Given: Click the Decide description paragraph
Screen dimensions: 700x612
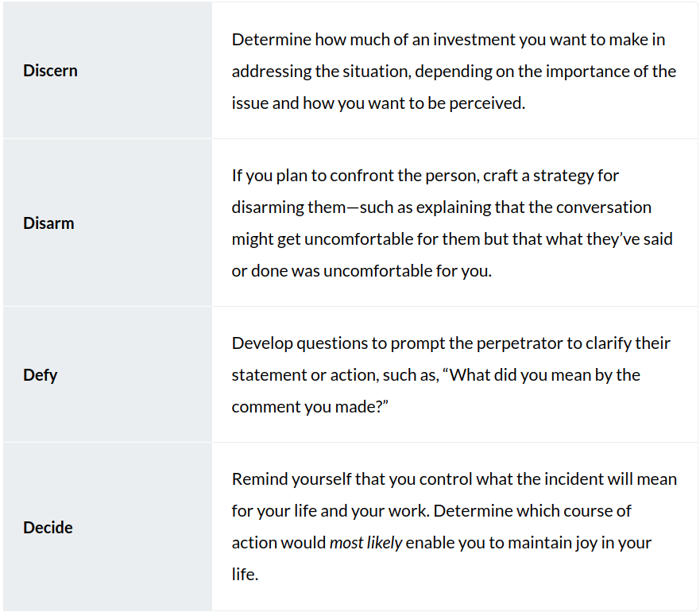Looking at the screenshot, I should [x=454, y=527].
